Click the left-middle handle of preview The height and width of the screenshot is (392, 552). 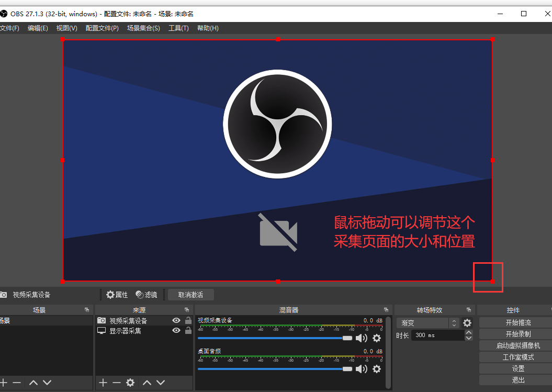coord(62,160)
